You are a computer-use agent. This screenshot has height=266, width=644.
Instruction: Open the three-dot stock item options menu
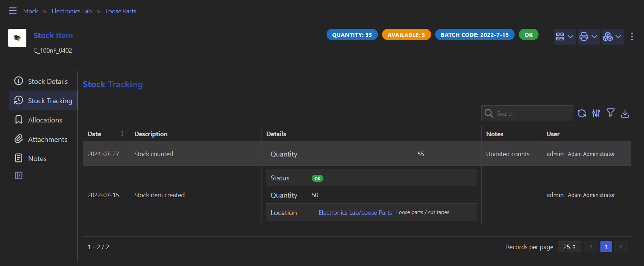[x=632, y=36]
